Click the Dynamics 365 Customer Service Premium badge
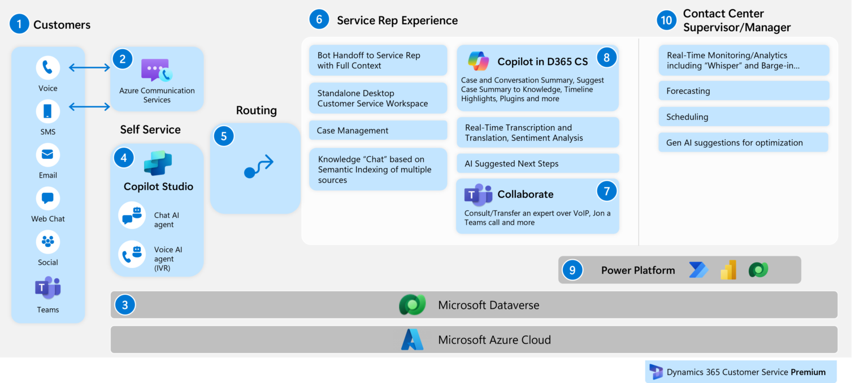The width and height of the screenshot is (868, 383). pyautogui.click(x=741, y=372)
